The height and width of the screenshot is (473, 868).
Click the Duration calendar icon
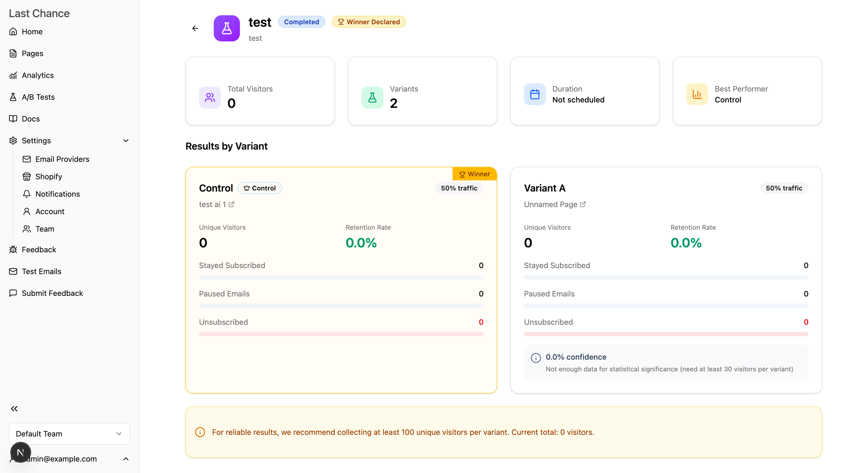pyautogui.click(x=535, y=94)
